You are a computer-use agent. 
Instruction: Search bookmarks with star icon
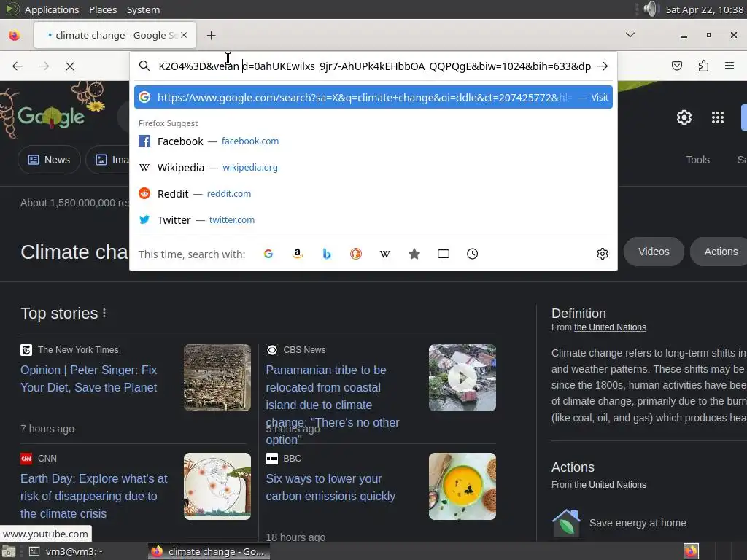(x=414, y=254)
